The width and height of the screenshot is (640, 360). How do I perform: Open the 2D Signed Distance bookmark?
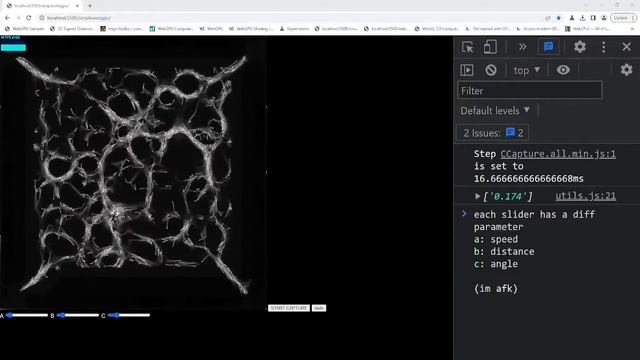[72, 29]
